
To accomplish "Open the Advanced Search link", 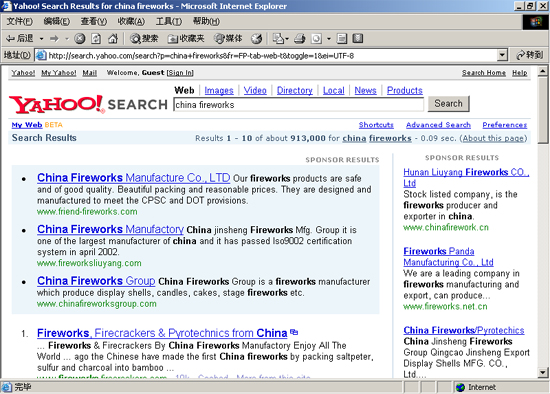I will [438, 125].
